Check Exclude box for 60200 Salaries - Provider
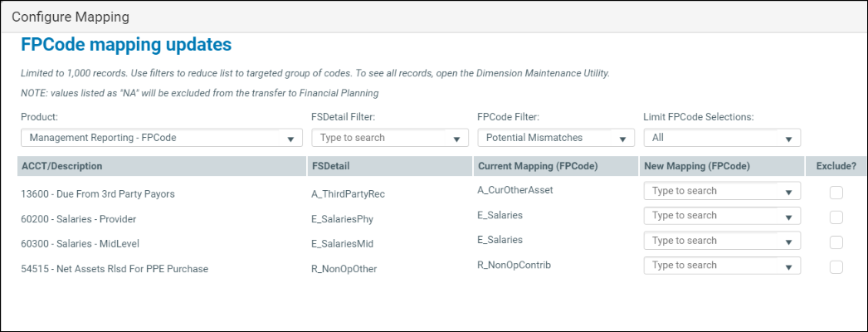Screen dimensions: 868x332 (836, 217)
